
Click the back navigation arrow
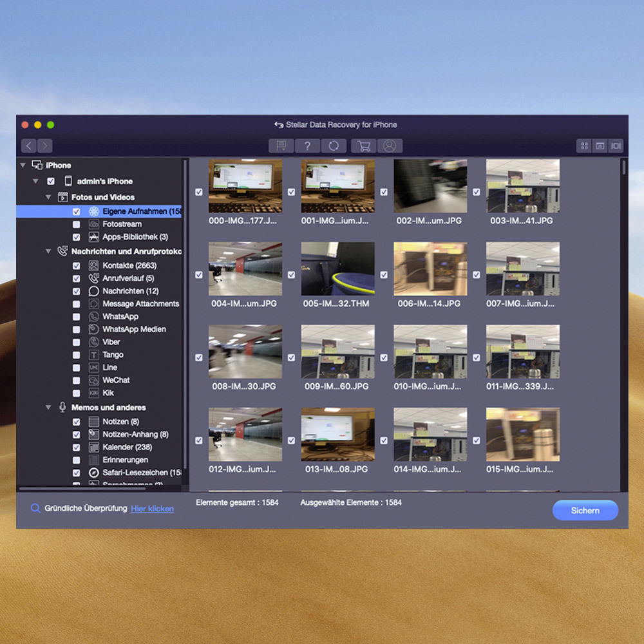[29, 146]
